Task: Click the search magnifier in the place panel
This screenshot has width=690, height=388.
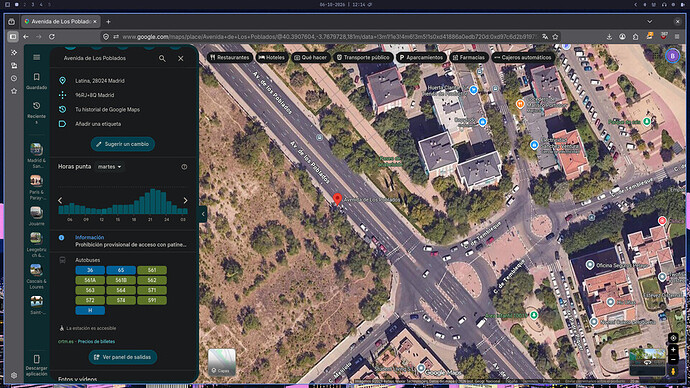Action: [162, 58]
